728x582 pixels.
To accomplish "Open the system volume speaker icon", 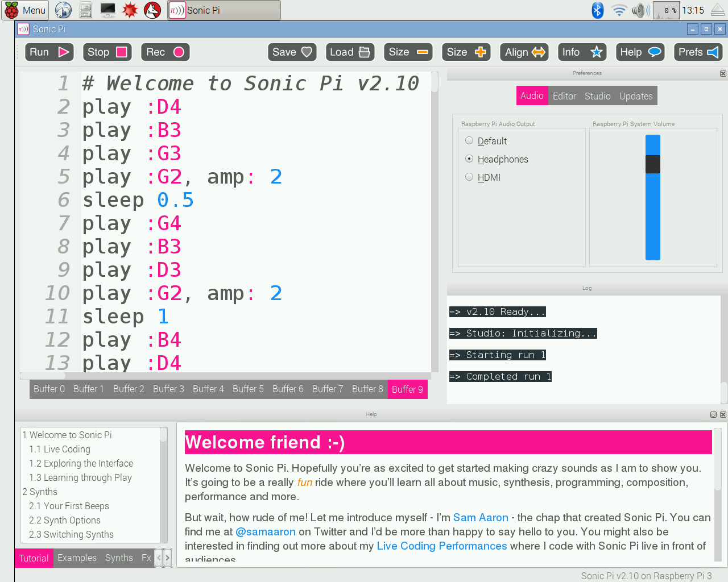I will click(x=640, y=10).
